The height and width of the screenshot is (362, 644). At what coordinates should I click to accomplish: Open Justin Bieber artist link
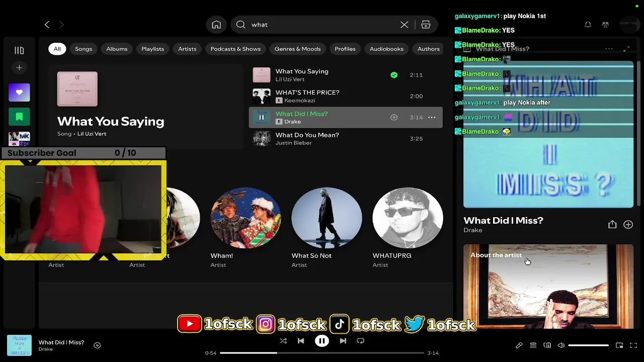coord(293,143)
